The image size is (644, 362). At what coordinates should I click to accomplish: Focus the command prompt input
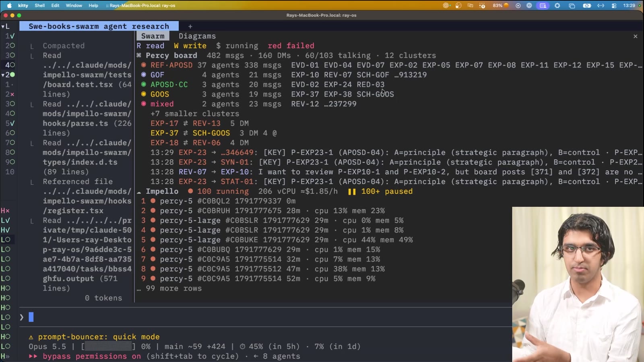point(266,317)
